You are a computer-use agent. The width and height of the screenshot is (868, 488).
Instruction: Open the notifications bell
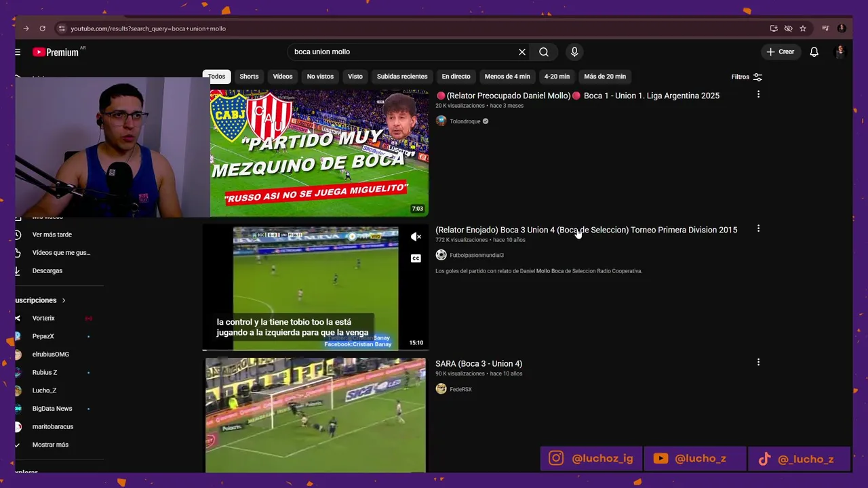click(x=814, y=52)
